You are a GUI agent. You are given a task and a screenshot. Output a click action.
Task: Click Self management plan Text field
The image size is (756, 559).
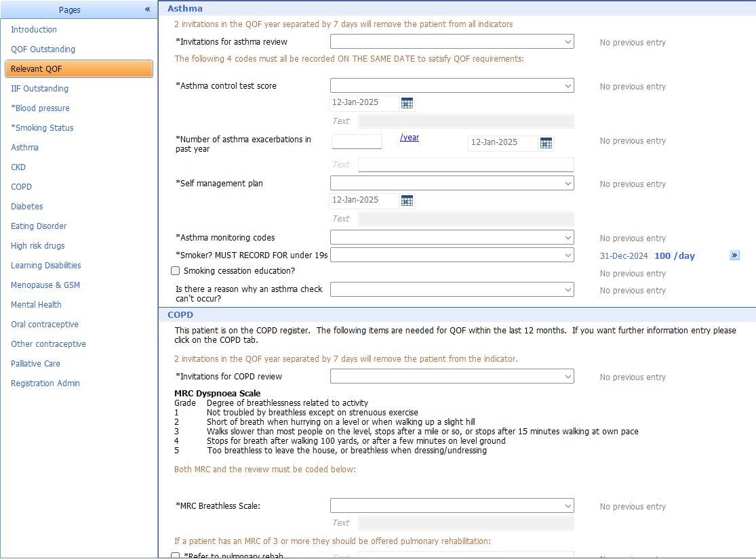[x=466, y=219]
